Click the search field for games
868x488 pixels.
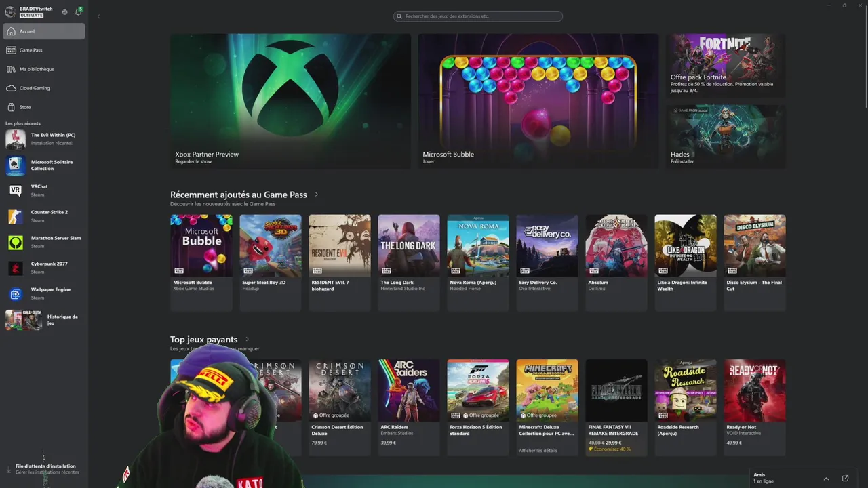coord(478,16)
